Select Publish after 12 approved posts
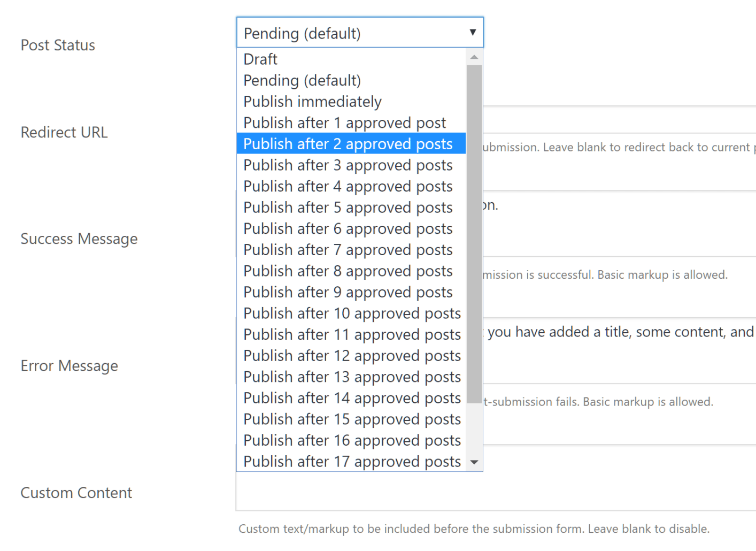Viewport: 756px width, 551px height. 352,356
